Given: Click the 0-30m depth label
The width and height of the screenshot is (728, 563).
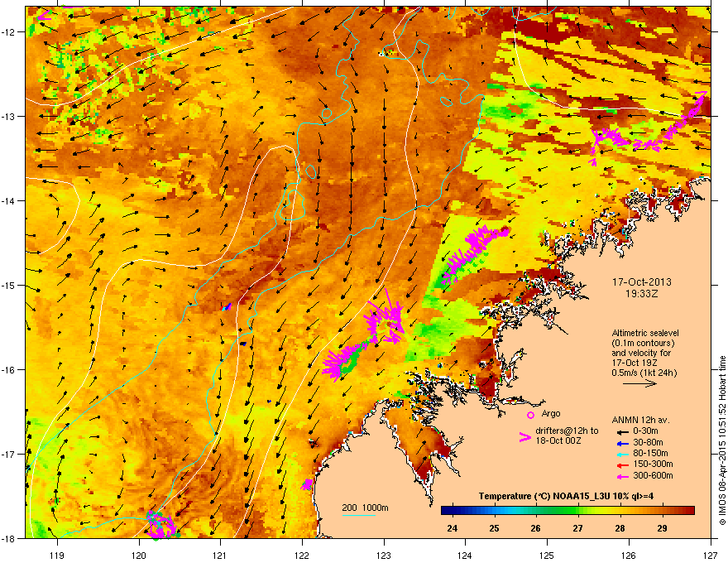Looking at the screenshot, I should pos(645,431).
